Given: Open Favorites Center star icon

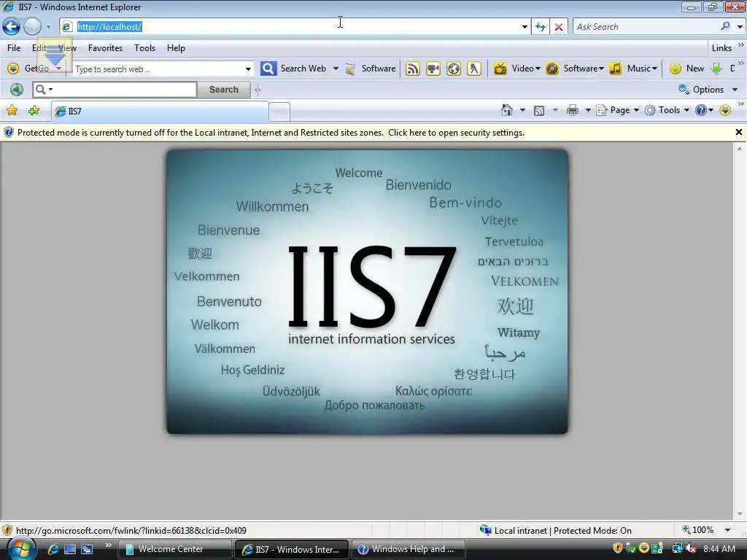Looking at the screenshot, I should click(x=12, y=111).
